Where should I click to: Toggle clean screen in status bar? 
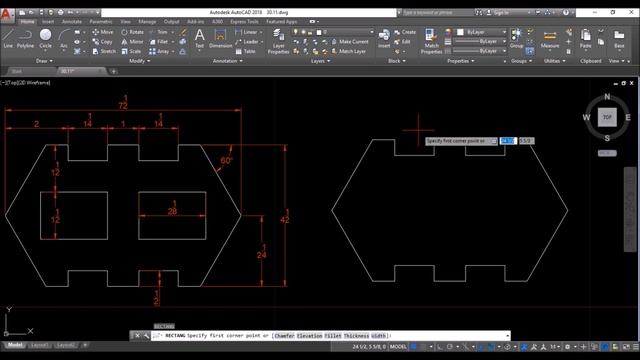coord(626,347)
